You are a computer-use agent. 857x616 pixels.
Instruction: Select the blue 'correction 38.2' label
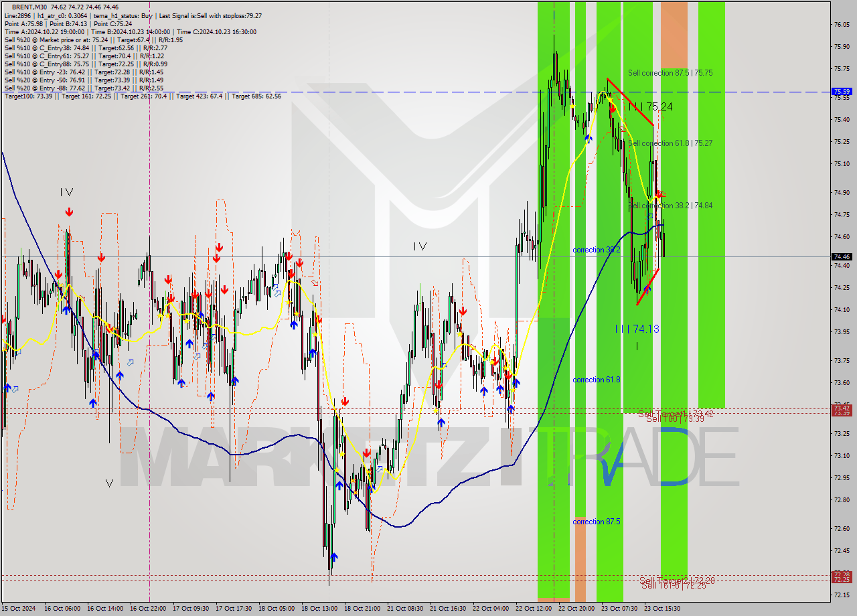tap(596, 250)
